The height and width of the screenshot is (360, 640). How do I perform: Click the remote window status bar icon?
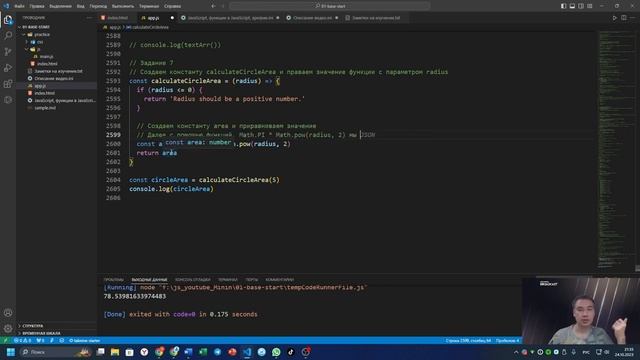pyautogui.click(x=5, y=340)
